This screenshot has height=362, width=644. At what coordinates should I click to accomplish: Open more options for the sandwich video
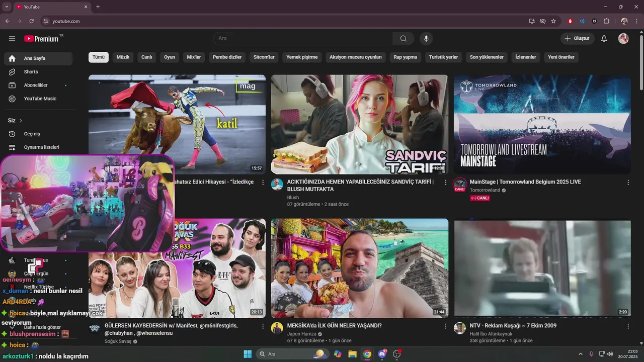(x=445, y=183)
